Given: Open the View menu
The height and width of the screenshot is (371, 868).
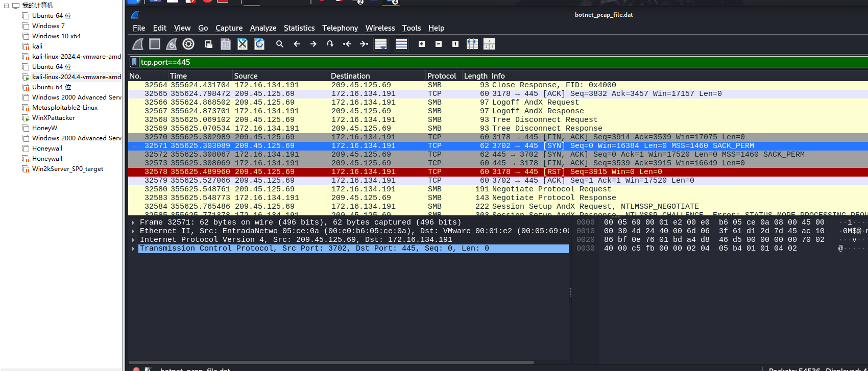Looking at the screenshot, I should [x=182, y=28].
